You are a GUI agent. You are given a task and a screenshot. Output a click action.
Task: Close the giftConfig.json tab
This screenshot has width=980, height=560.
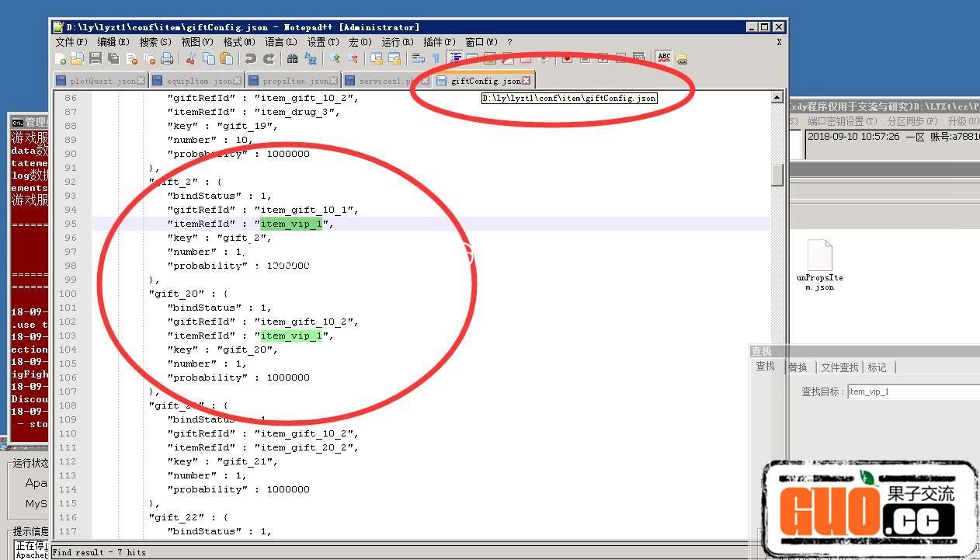pos(526,80)
